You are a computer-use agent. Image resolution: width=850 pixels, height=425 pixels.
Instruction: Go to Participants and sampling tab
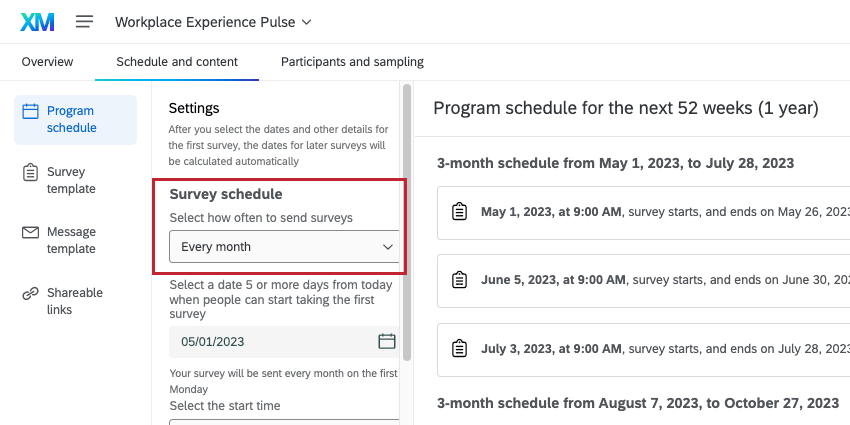[352, 62]
